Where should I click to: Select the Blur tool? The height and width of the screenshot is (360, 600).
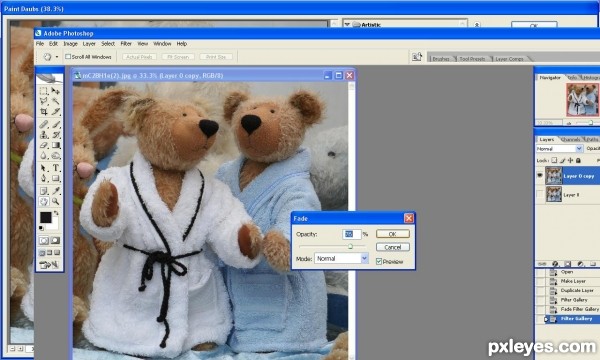pyautogui.click(x=44, y=155)
